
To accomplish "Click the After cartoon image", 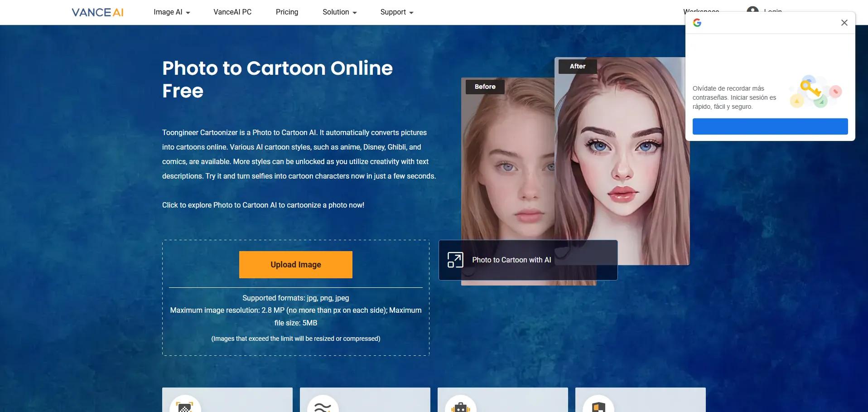I will (x=622, y=159).
